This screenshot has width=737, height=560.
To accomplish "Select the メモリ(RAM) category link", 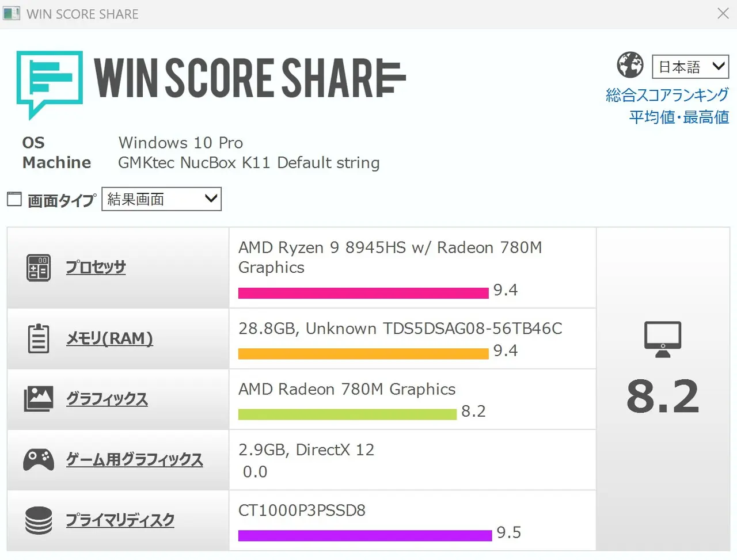I will point(109,338).
